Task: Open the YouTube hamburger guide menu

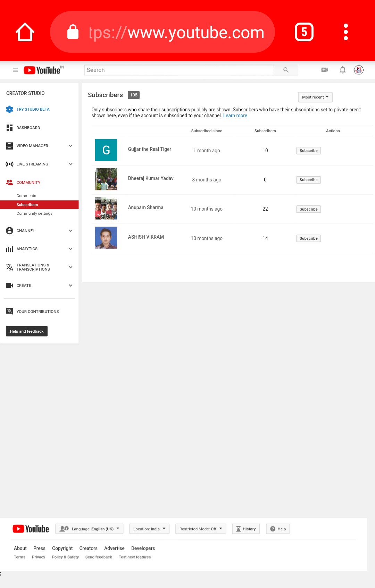Action: pyautogui.click(x=15, y=70)
